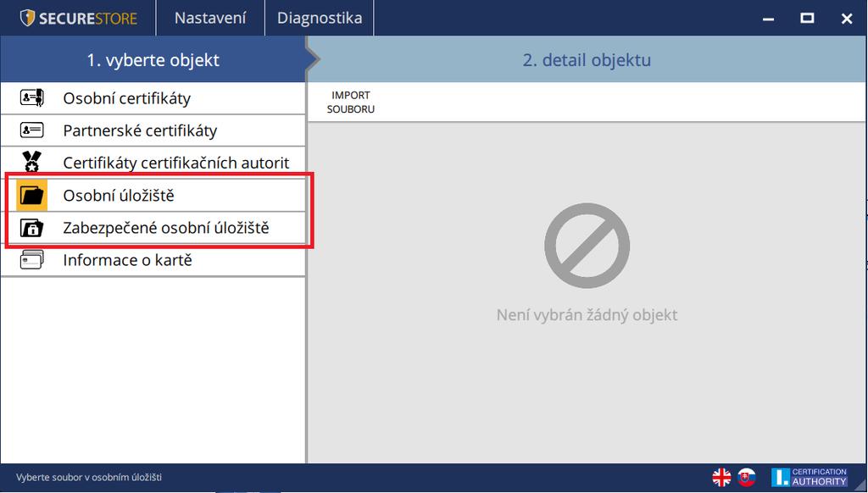868x493 pixels.
Task: Click the Partnerské certifikáty icon
Action: (x=32, y=130)
